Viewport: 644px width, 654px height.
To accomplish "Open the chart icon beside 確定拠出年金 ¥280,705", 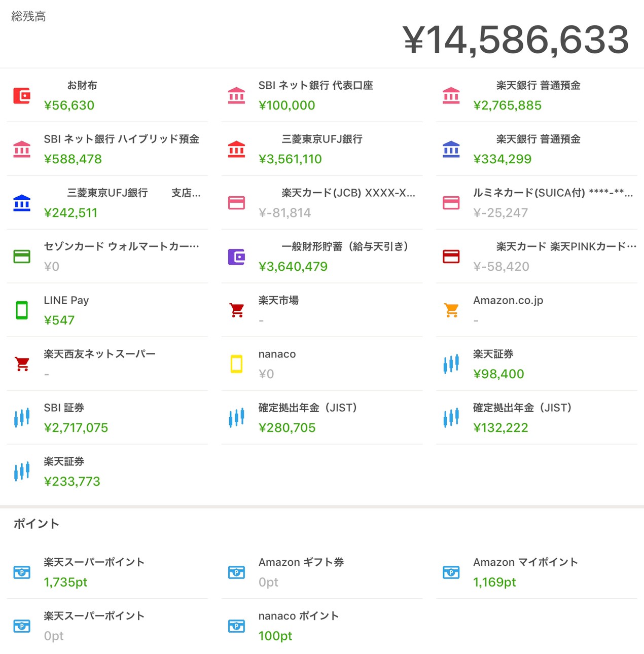I will 236,418.
